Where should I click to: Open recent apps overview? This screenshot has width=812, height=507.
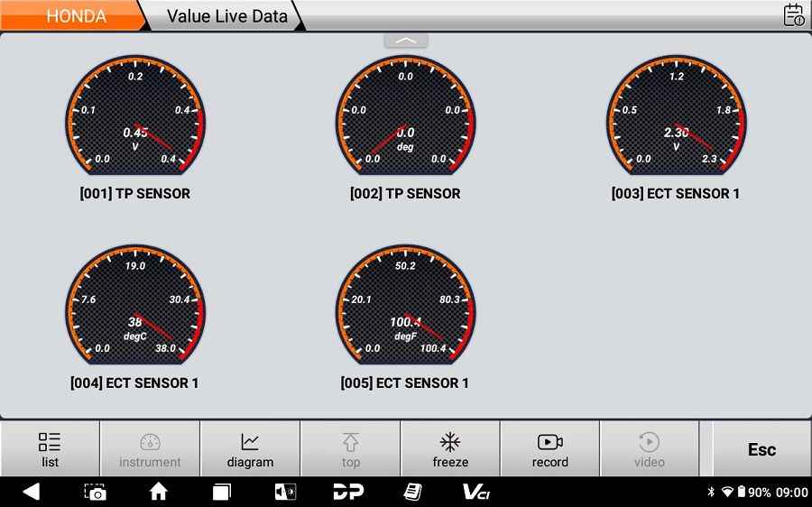pyautogui.click(x=222, y=492)
